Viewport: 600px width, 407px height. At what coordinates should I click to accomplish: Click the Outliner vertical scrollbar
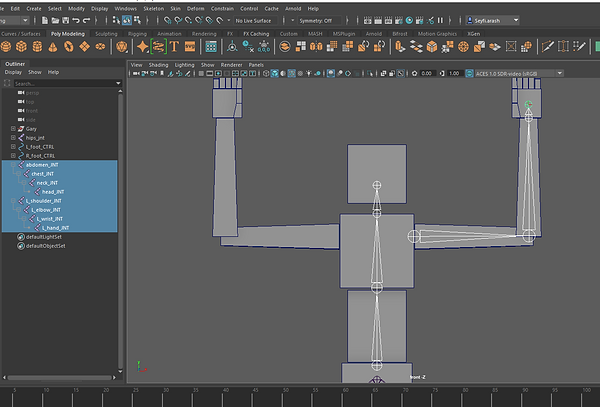click(x=120, y=231)
